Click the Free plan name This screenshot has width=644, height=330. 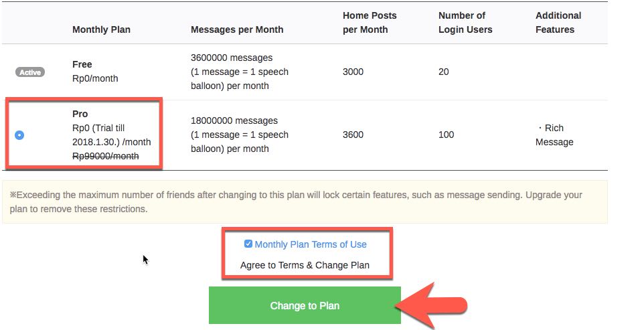tap(82, 64)
